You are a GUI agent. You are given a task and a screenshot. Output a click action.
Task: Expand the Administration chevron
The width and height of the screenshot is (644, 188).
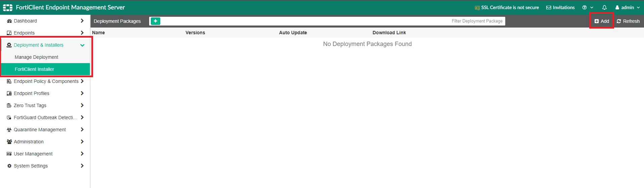pos(82,142)
